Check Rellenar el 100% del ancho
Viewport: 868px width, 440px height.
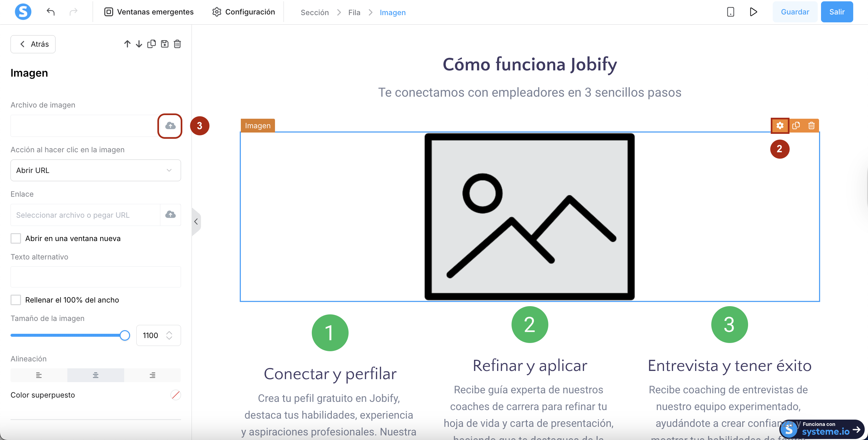click(16, 300)
